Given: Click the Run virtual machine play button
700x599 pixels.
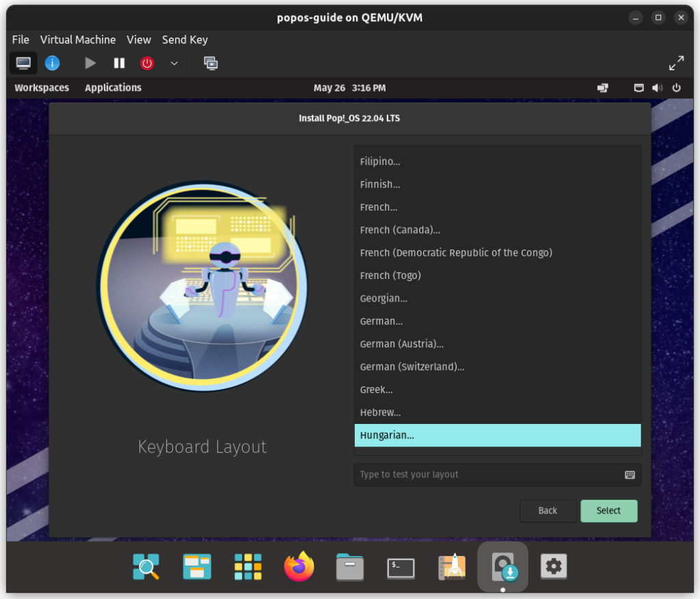Looking at the screenshot, I should [90, 63].
